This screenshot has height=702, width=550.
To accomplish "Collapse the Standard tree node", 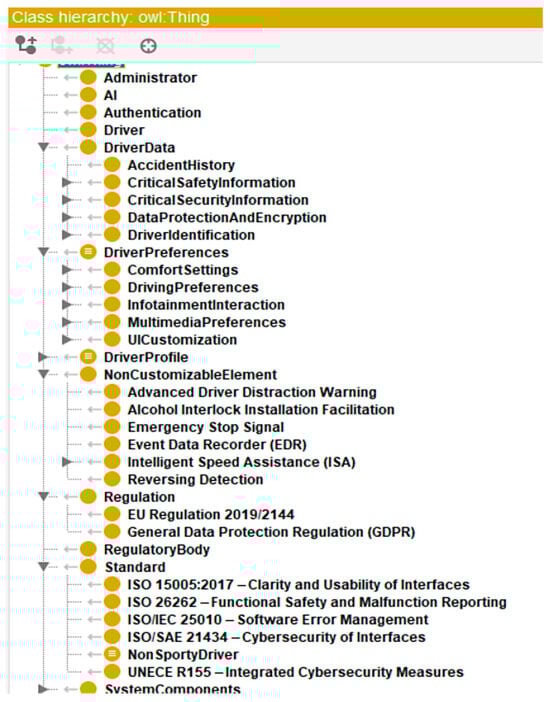I will pyautogui.click(x=43, y=567).
